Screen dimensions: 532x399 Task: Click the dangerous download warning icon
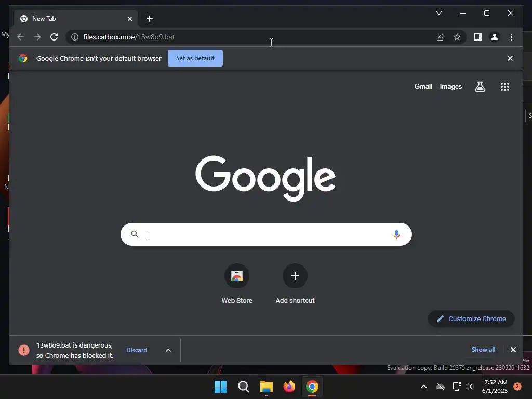click(x=24, y=350)
